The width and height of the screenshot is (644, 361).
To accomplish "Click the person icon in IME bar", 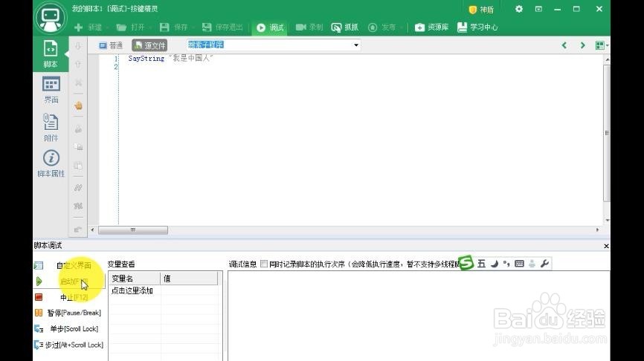I will coord(532,264).
